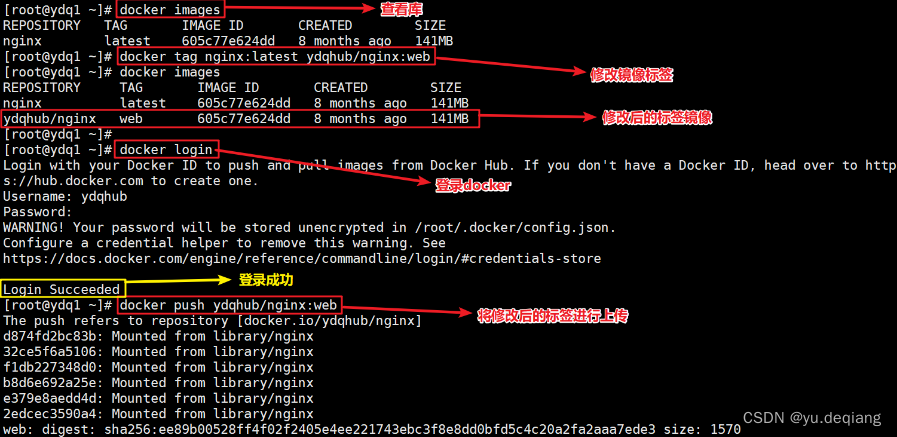Click the 'docker tag nginx:latest ydqhub/nginx:web' command text
The width and height of the screenshot is (897, 437).
274,57
